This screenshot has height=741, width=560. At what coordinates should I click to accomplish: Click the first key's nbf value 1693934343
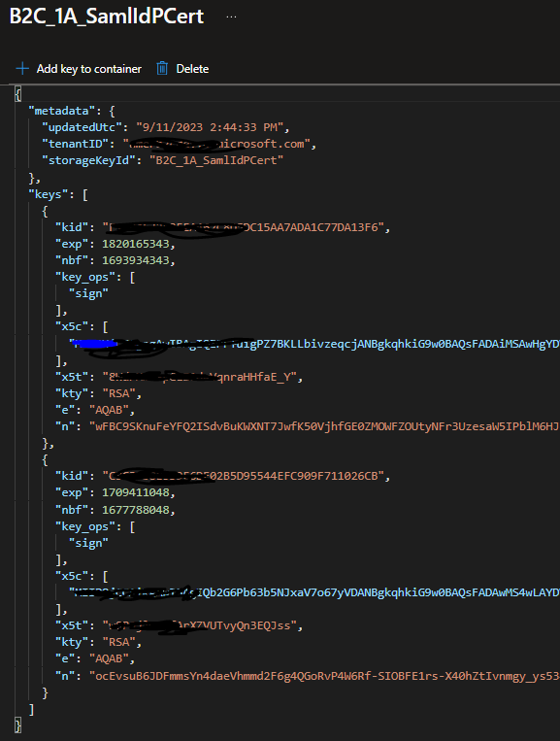136,260
